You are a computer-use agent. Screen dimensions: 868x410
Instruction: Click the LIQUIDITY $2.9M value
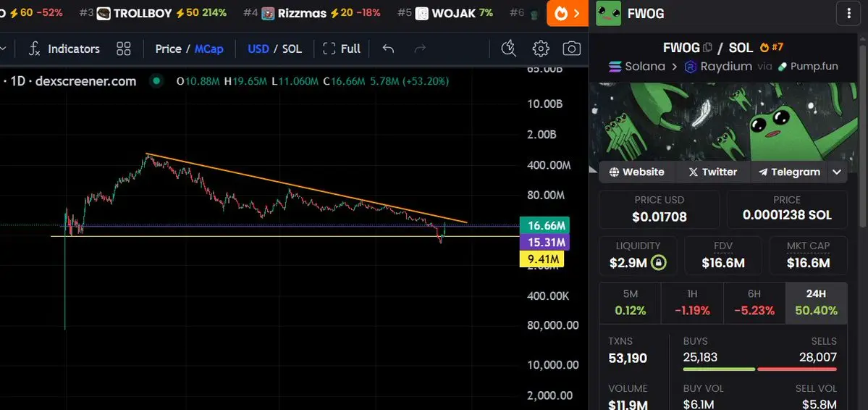tap(628, 263)
